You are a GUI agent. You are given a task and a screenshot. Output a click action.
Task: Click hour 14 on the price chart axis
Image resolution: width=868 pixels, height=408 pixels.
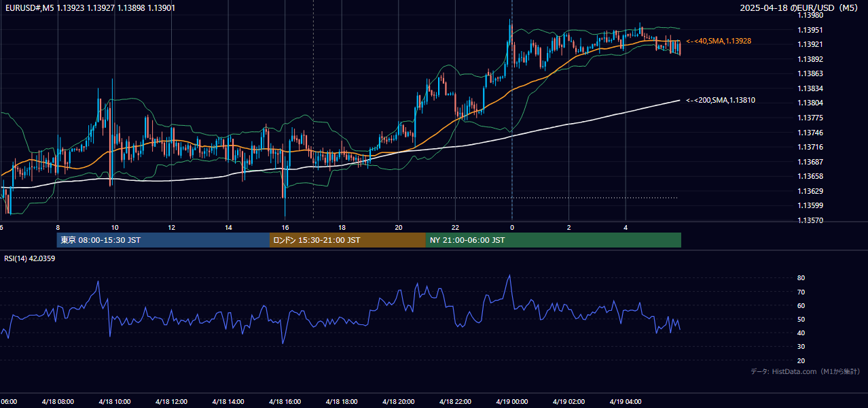click(x=228, y=228)
